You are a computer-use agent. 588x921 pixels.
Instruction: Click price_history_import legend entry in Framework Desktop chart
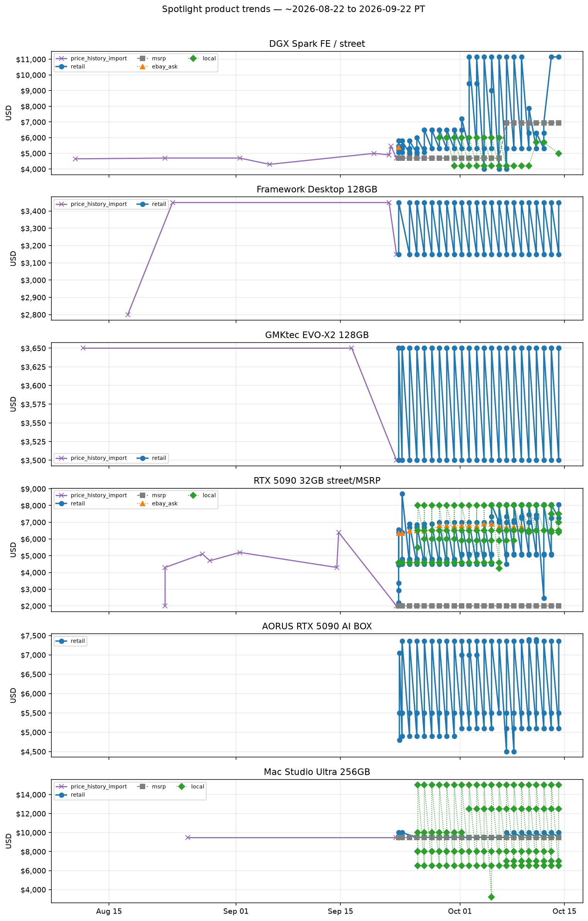click(x=91, y=204)
